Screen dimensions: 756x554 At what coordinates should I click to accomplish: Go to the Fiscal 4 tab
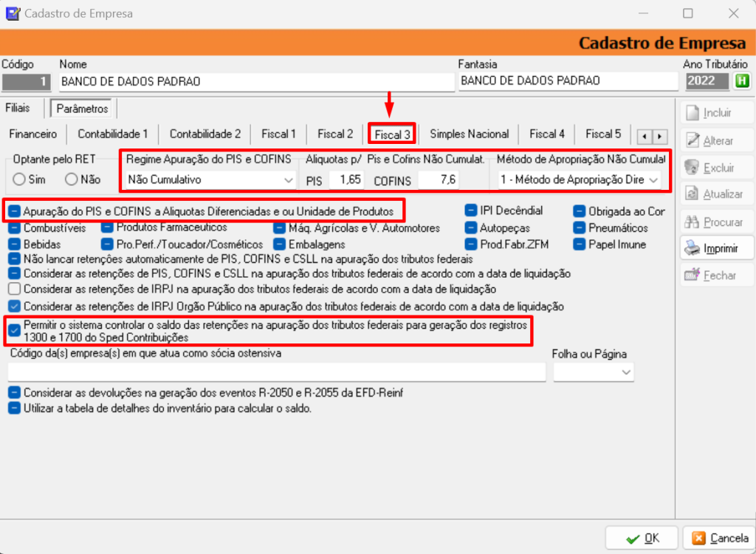tap(547, 134)
